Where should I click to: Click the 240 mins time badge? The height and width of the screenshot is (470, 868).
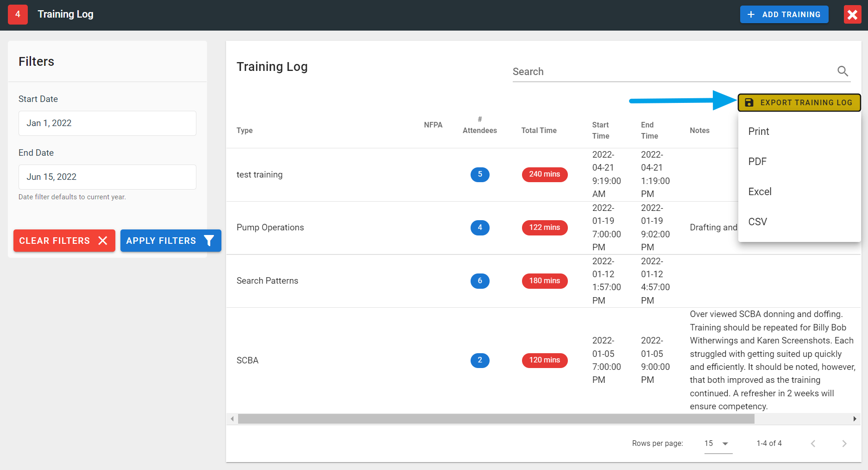pyautogui.click(x=544, y=174)
